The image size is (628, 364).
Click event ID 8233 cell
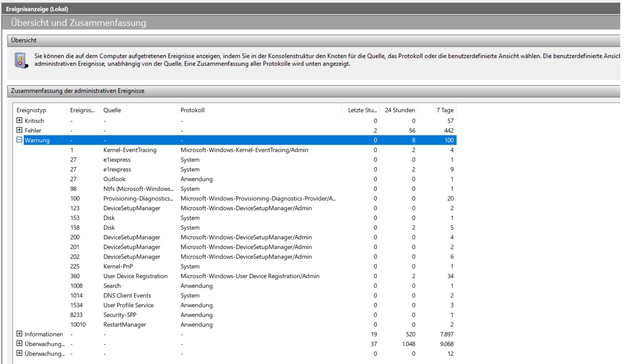76,315
